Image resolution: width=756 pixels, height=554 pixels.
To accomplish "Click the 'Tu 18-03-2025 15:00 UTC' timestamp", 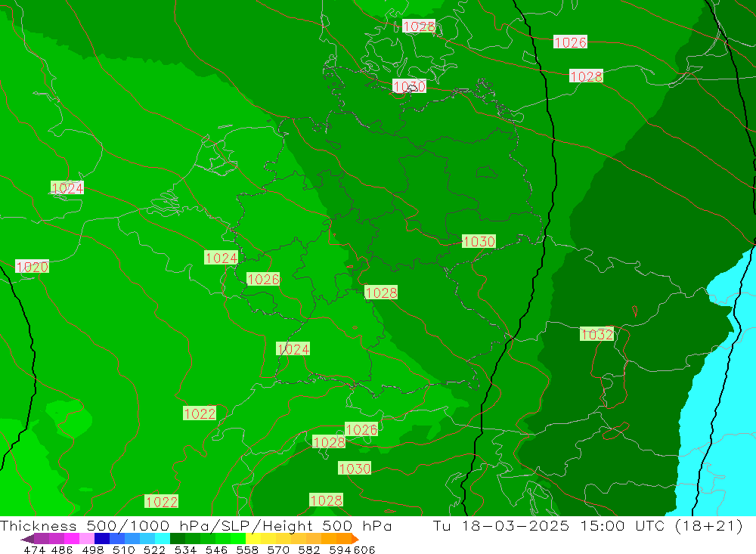I will coord(550,526).
